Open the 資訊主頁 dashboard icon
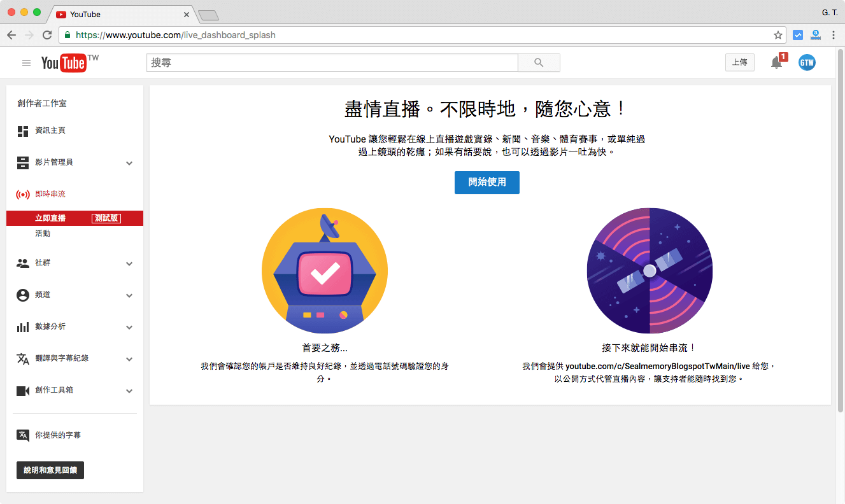Image resolution: width=845 pixels, height=504 pixels. 22,130
